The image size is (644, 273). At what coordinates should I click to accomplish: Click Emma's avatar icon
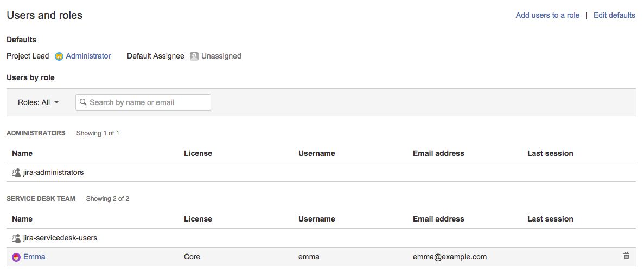pos(16,257)
